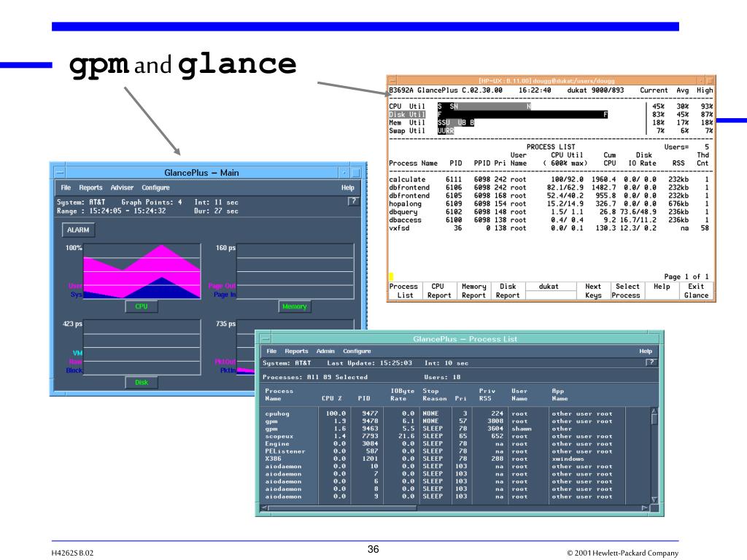Click scroll down arrow in Process List
This screenshot has width=747, height=560.
654,499
